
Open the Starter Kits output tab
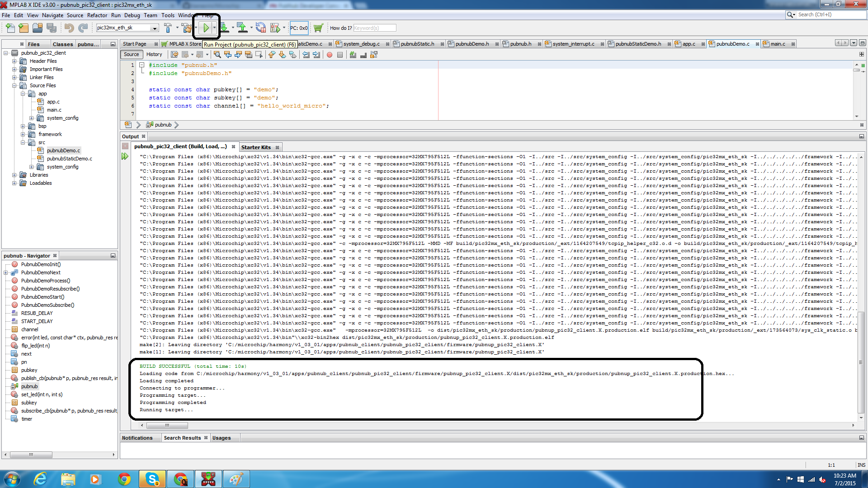[x=256, y=147]
